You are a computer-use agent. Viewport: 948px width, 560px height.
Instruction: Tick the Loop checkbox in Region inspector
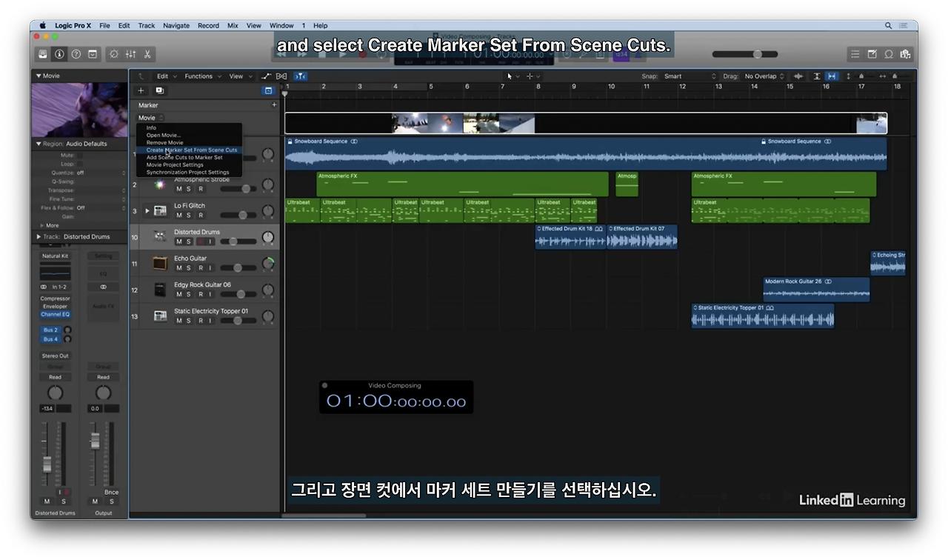[x=80, y=164]
